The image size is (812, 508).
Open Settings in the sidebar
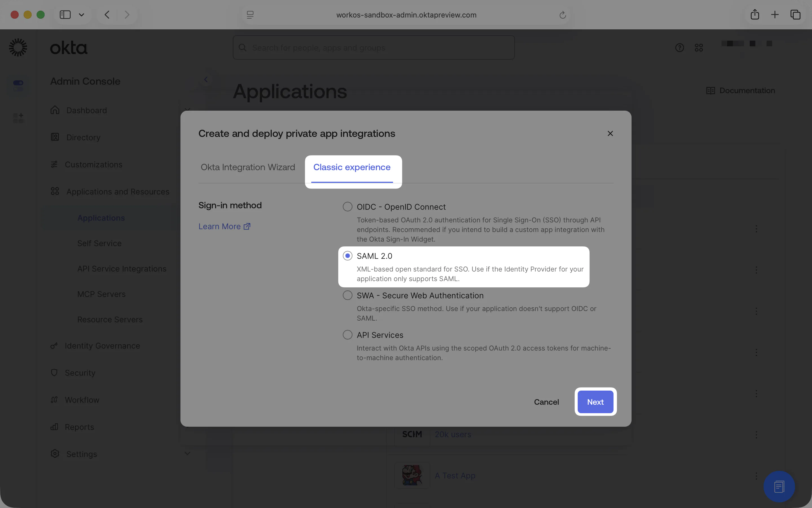click(x=81, y=454)
